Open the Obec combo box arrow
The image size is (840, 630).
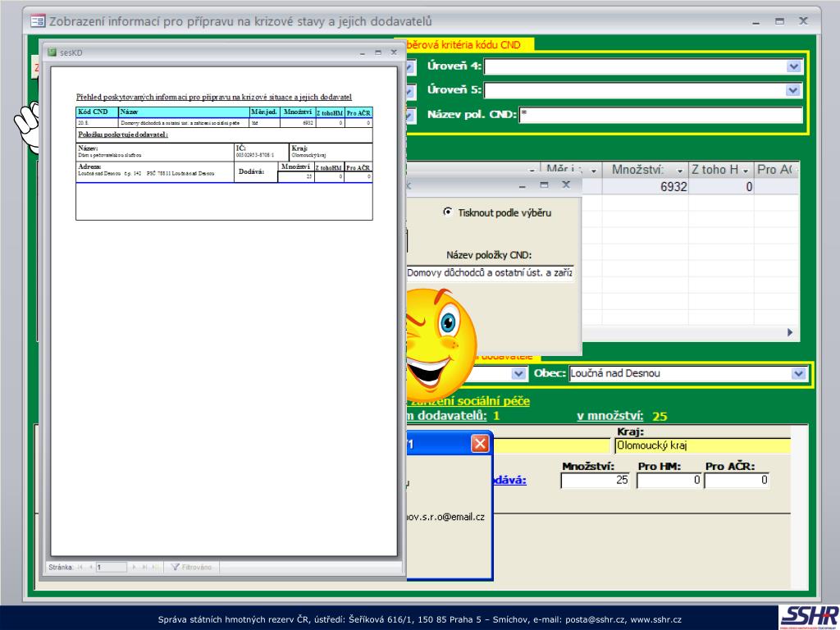[798, 373]
